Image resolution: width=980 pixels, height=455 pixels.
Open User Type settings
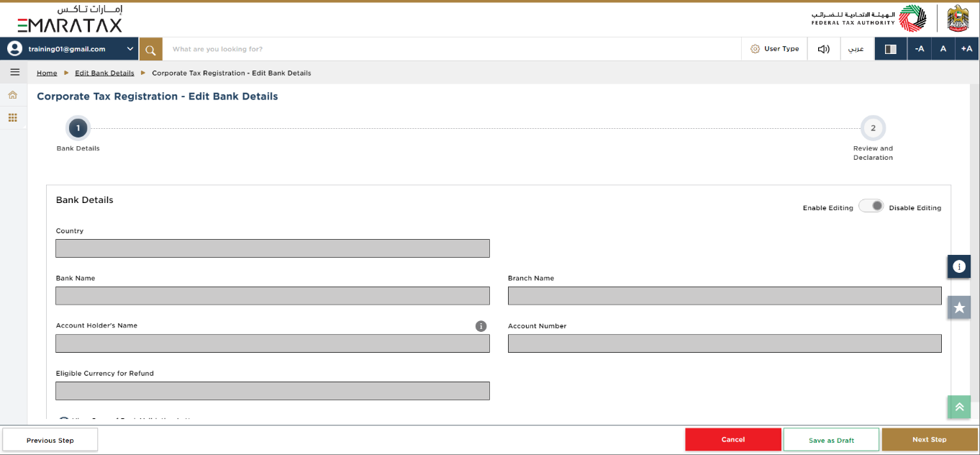coord(774,49)
